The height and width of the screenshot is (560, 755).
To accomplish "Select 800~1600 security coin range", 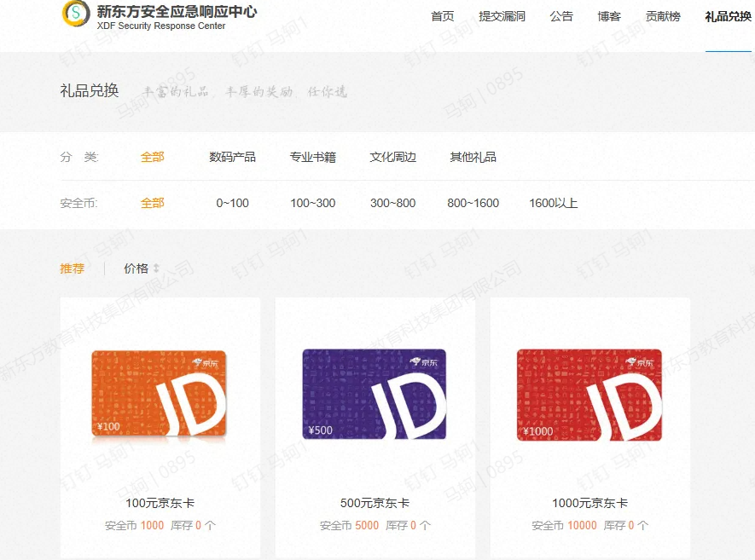I will click(473, 203).
